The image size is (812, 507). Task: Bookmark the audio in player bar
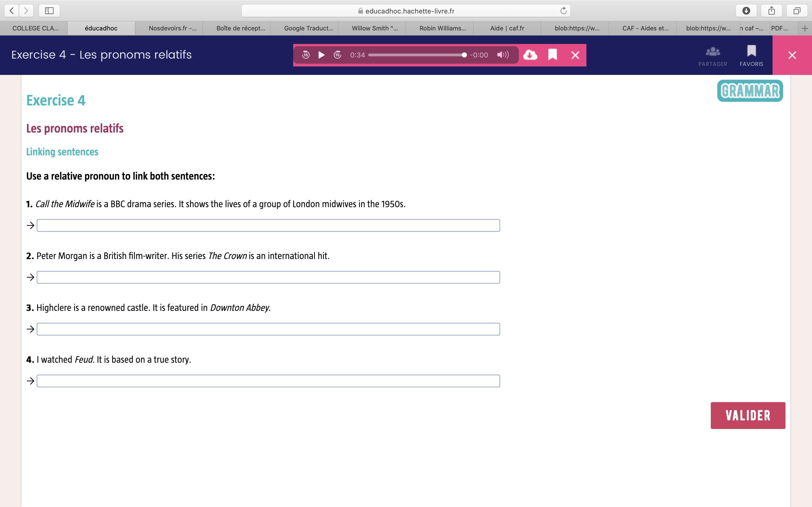click(552, 55)
